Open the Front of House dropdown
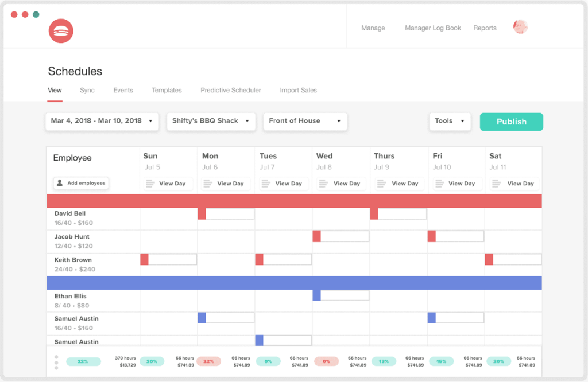The height and width of the screenshot is (382, 588). pyautogui.click(x=305, y=121)
